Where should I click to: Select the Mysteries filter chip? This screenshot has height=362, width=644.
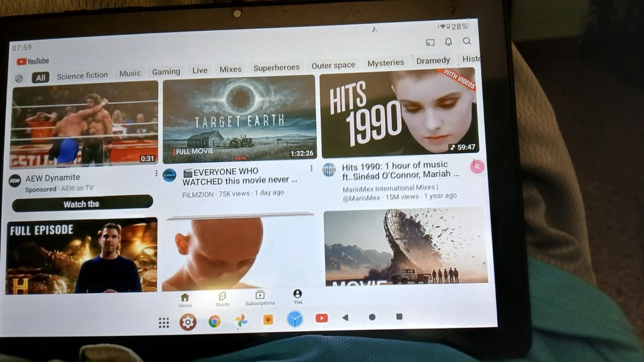(x=385, y=63)
